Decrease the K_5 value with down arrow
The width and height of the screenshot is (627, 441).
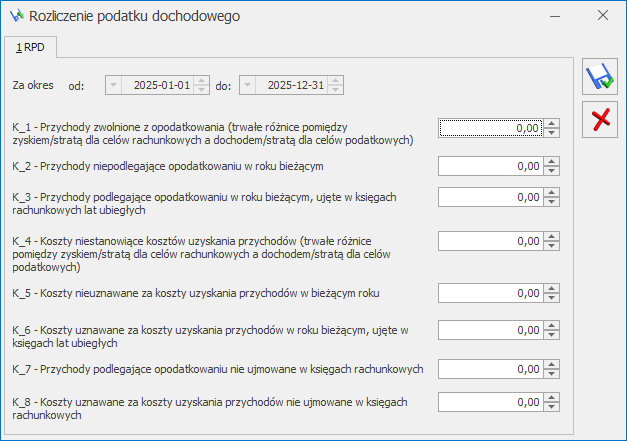pyautogui.click(x=551, y=298)
